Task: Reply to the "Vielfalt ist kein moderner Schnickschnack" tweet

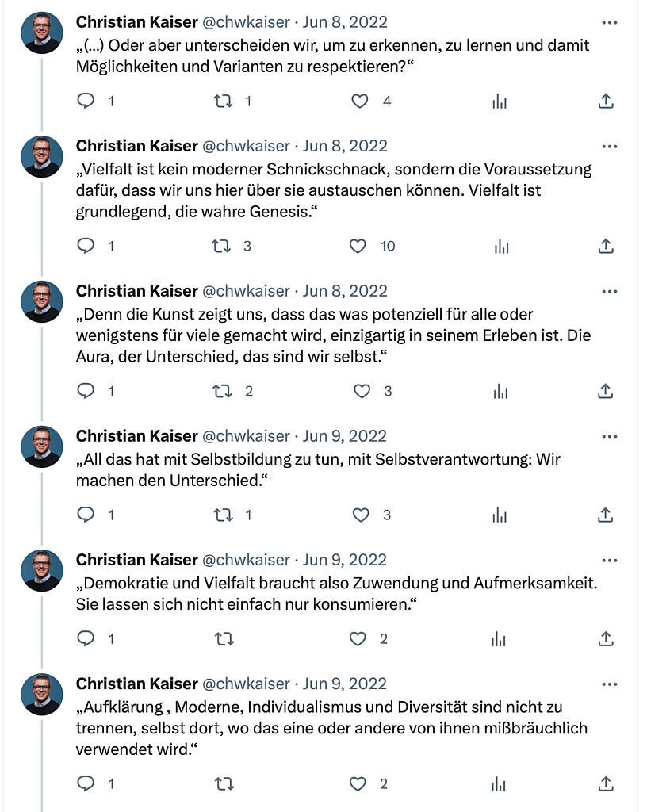Action: pos(86,246)
